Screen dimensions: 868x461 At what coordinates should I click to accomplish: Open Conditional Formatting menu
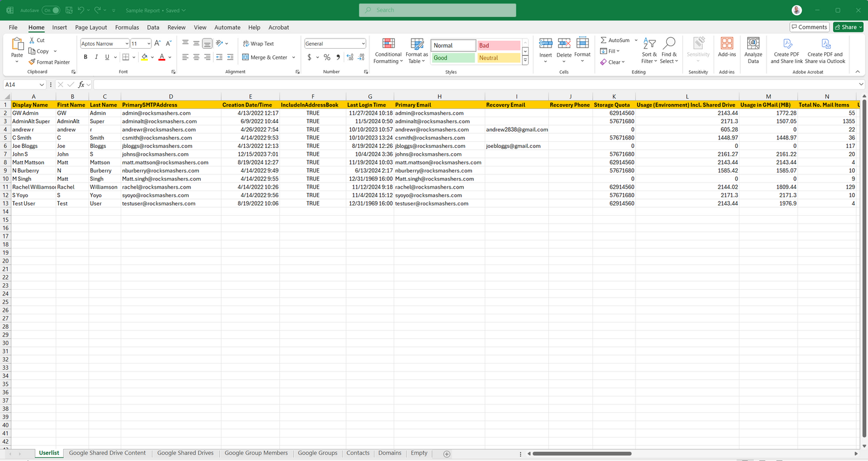388,50
